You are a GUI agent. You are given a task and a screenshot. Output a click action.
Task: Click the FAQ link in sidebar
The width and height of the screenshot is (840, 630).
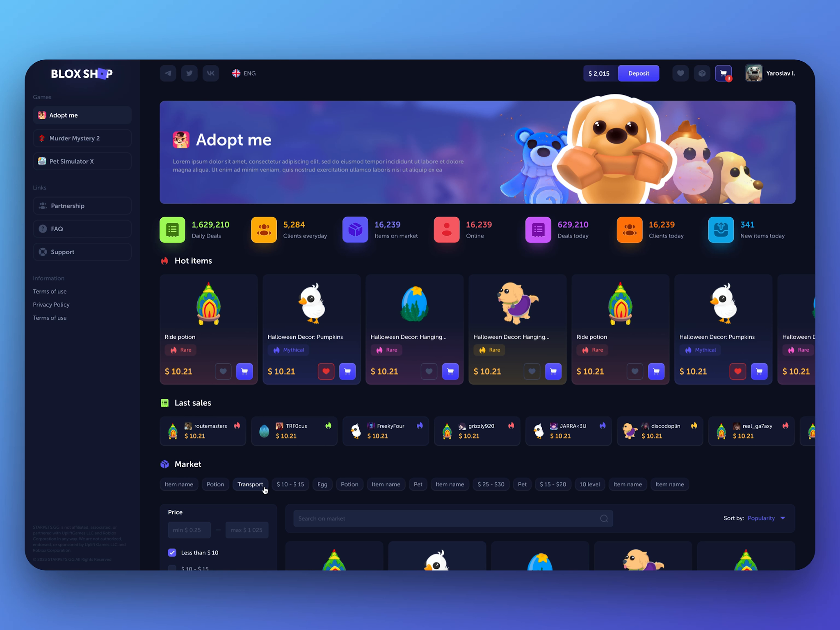click(x=56, y=229)
